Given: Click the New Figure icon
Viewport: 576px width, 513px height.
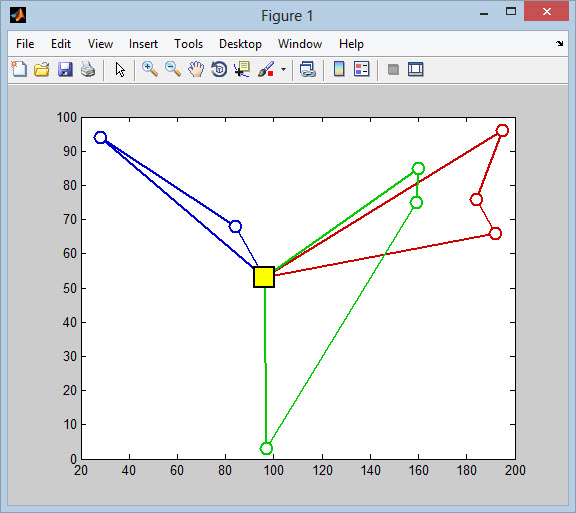Looking at the screenshot, I should pos(19,69).
